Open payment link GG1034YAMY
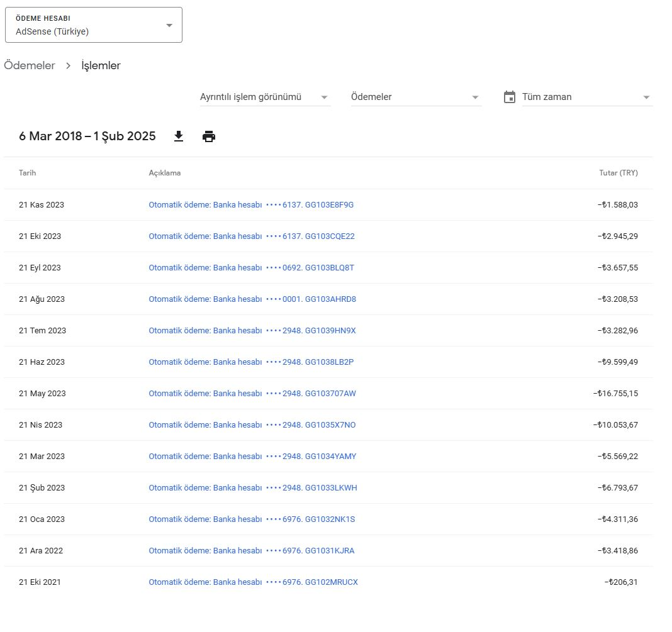The image size is (672, 632). pyautogui.click(x=252, y=457)
